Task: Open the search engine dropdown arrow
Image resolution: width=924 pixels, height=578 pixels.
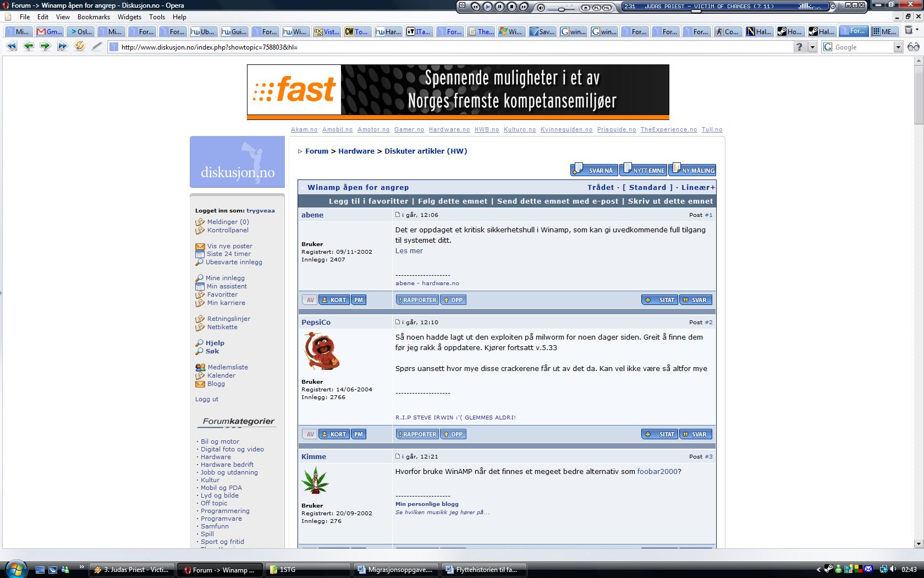Action: (898, 47)
